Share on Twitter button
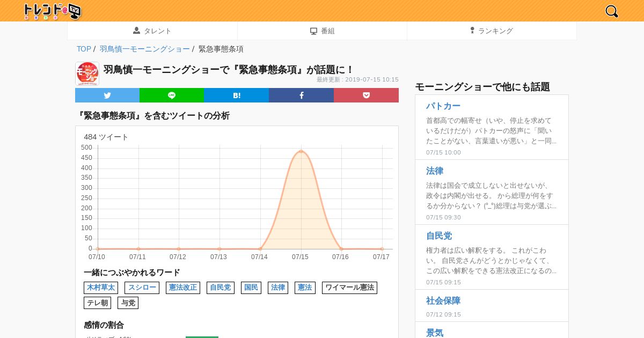This screenshot has width=644, height=338. point(107,95)
